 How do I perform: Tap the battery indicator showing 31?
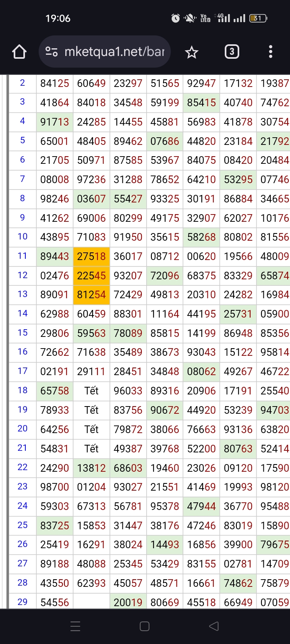(x=258, y=18)
